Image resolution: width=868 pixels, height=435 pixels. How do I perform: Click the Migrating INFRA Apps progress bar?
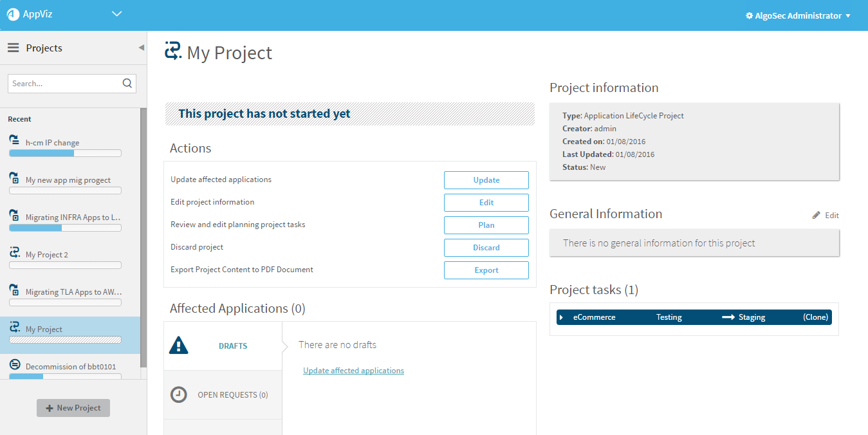coord(65,228)
